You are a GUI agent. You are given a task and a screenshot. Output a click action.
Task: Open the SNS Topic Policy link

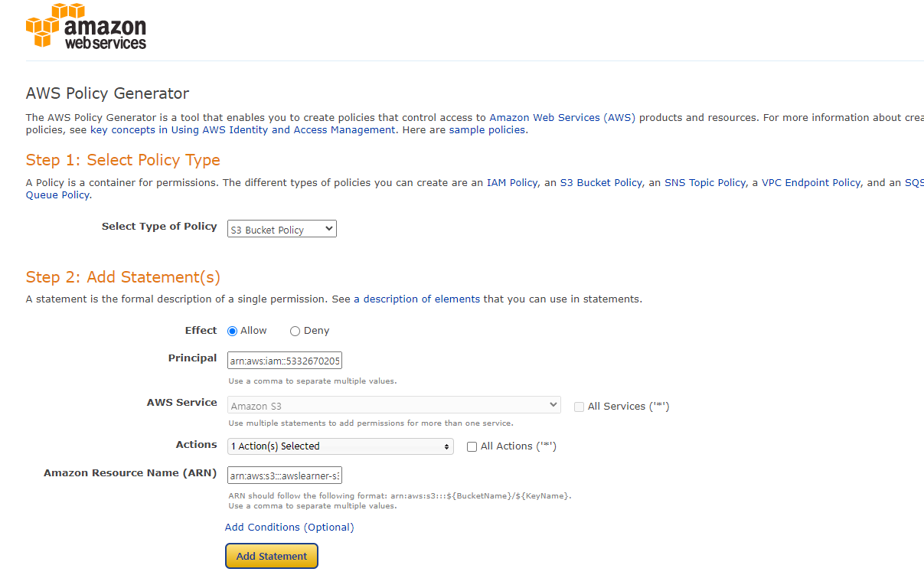pyautogui.click(x=705, y=183)
